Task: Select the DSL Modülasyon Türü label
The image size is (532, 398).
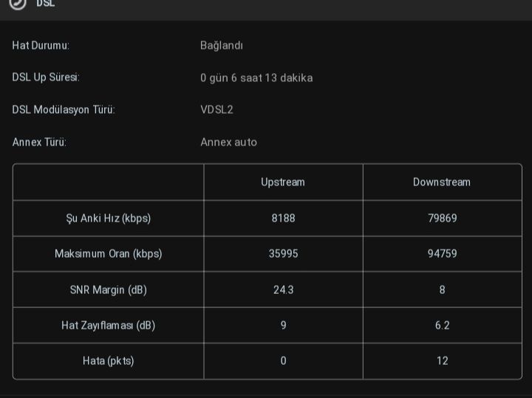Action: pos(64,110)
